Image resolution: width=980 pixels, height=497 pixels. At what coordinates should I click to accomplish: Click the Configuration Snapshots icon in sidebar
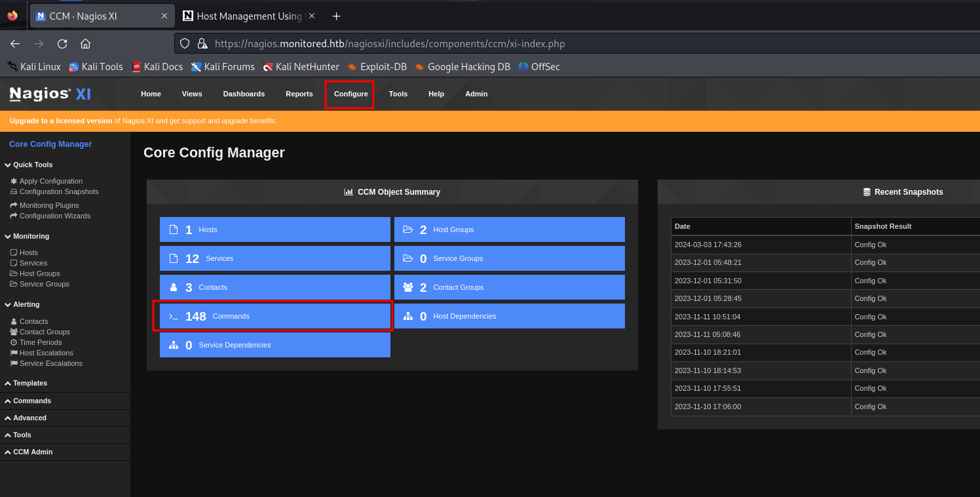tap(14, 191)
